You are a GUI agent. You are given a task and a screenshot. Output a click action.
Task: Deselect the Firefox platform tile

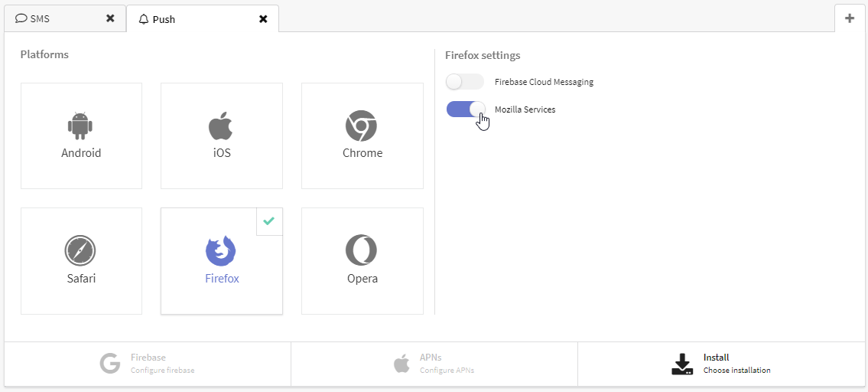pos(222,261)
